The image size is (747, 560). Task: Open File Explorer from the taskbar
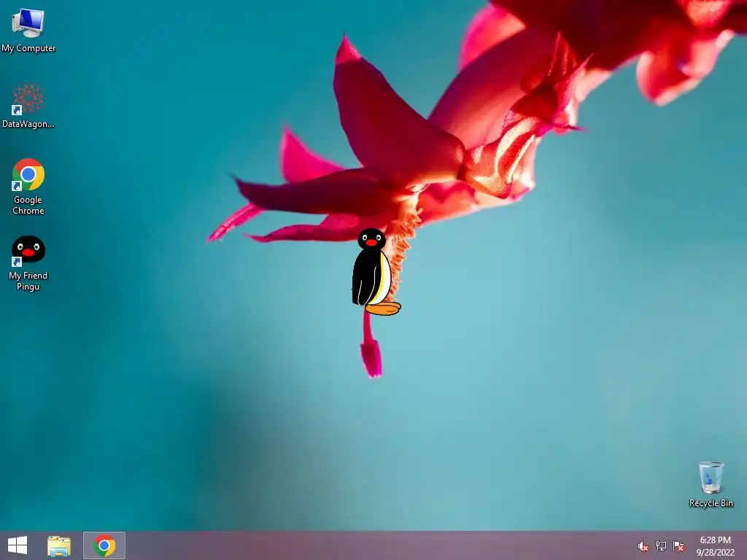point(59,545)
